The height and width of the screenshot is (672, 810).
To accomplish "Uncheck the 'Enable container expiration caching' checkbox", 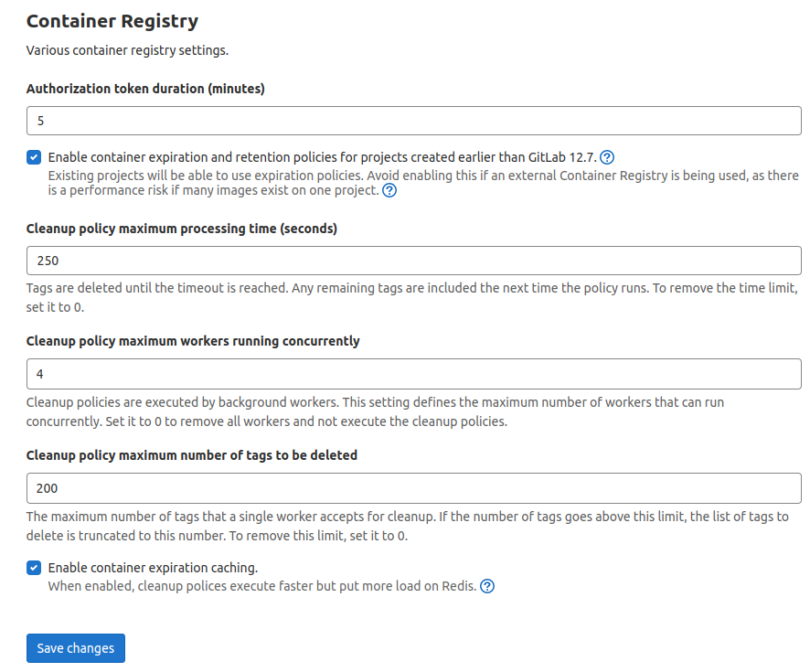I will pyautogui.click(x=34, y=567).
